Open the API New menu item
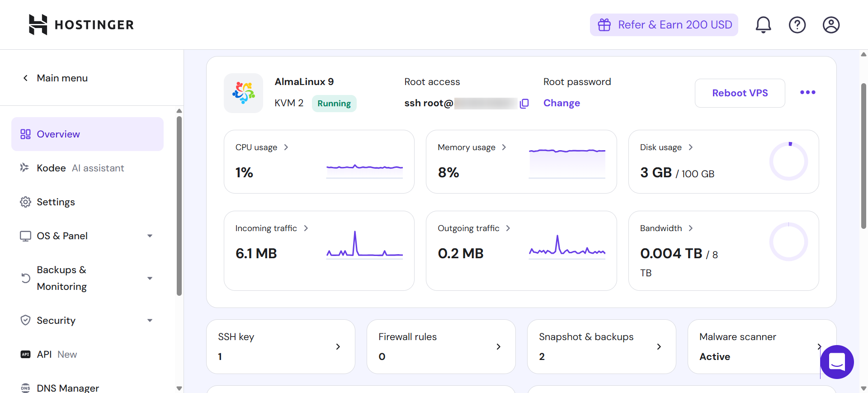 (87, 354)
